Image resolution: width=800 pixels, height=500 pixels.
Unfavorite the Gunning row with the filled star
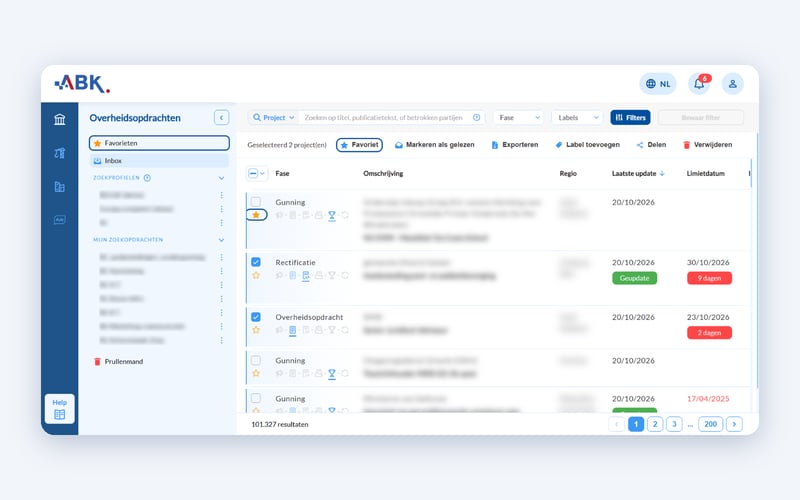click(x=256, y=215)
